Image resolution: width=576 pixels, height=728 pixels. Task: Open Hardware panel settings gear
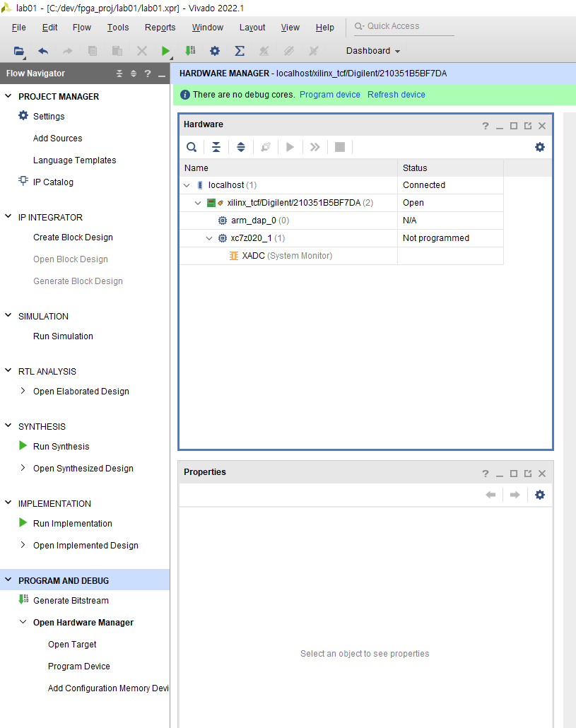pos(540,147)
